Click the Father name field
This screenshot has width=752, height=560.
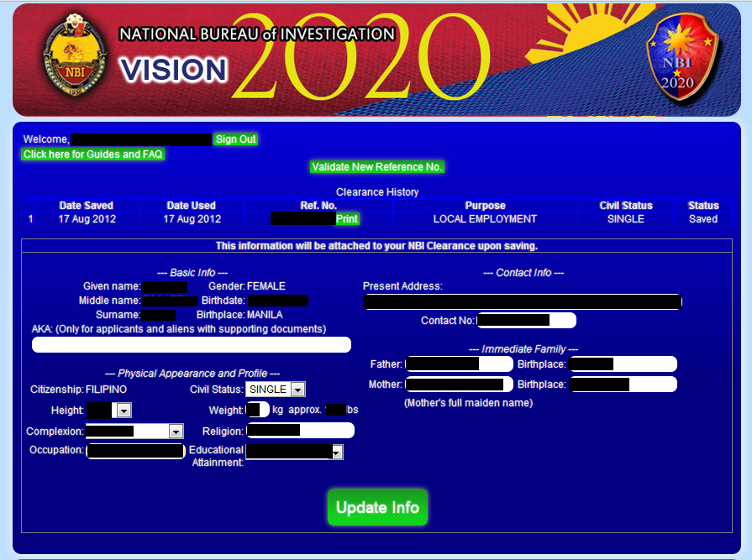(x=458, y=364)
